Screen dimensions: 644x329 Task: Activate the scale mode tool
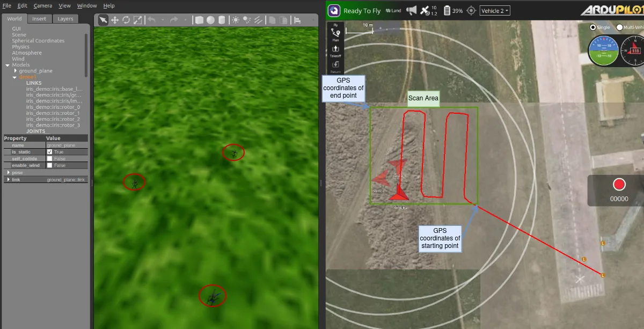(138, 20)
